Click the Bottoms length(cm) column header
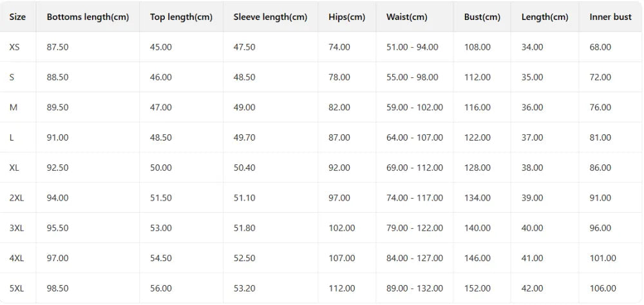Image resolution: width=644 pixels, height=305 pixels. click(88, 17)
